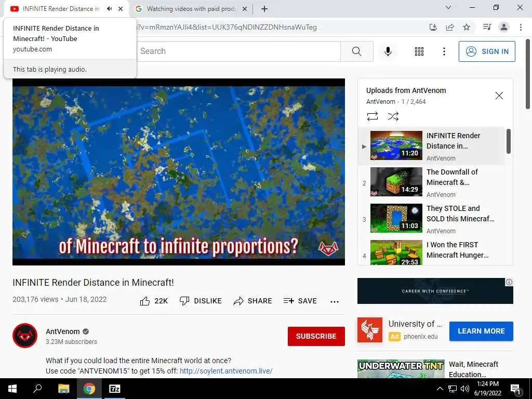Click the address bar URL text
Viewport: 532px width, 399px height.
click(227, 27)
